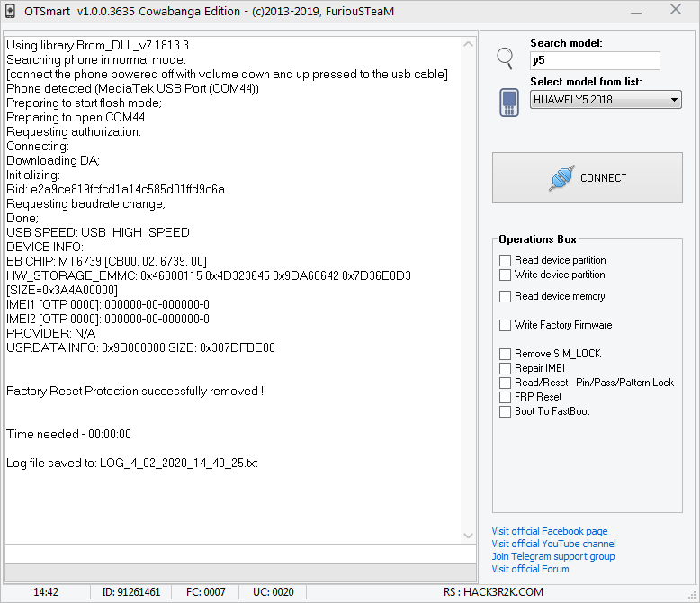Click the 'Log file saved to' log line
Screen dimensions: 700x603
[x=131, y=463]
